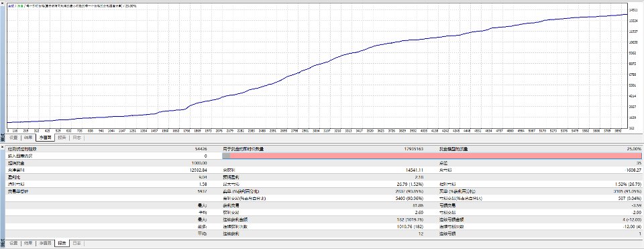Viewport: 644px width, 249px height.
Task: Click the chart legend text ending in 25.00%
Action: [x=72, y=6]
